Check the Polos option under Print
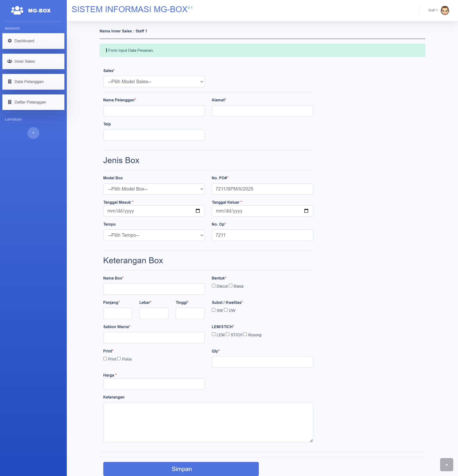The height and width of the screenshot is (476, 458). [119, 358]
